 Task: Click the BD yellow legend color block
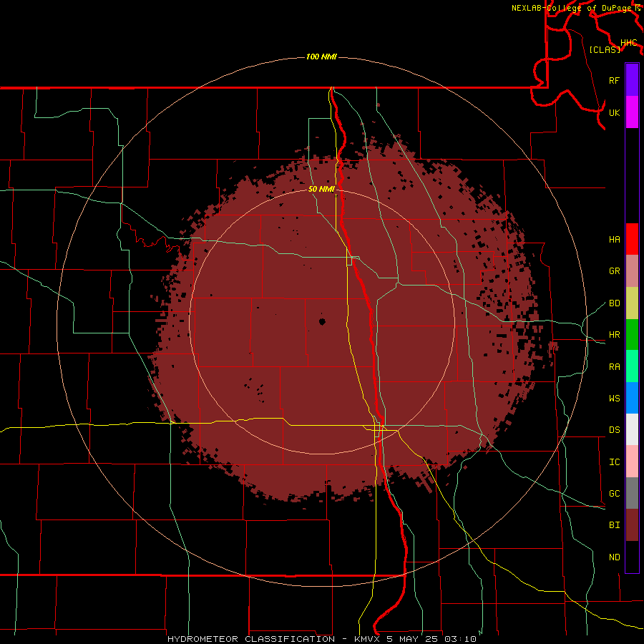(x=632, y=303)
